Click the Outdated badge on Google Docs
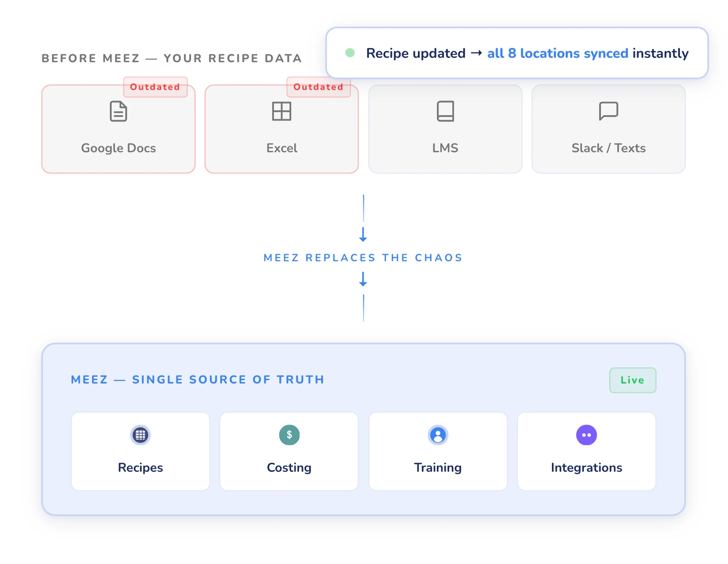The height and width of the screenshot is (564, 728). click(155, 87)
